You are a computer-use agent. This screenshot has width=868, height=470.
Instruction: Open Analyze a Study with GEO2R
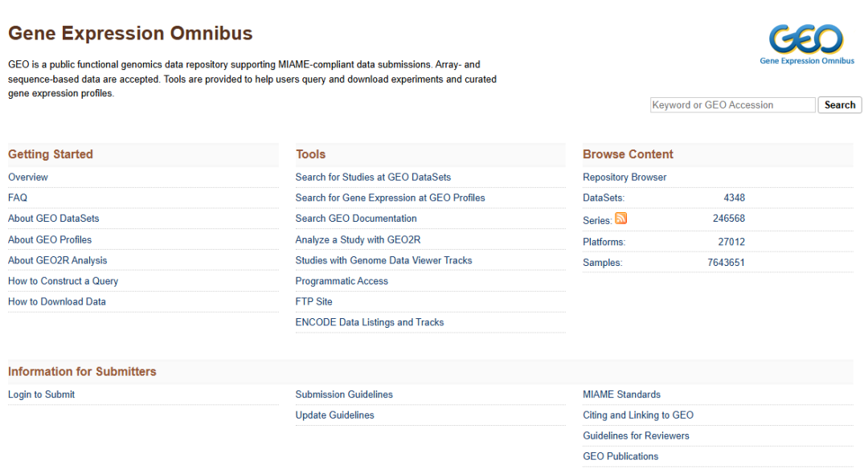click(x=358, y=239)
